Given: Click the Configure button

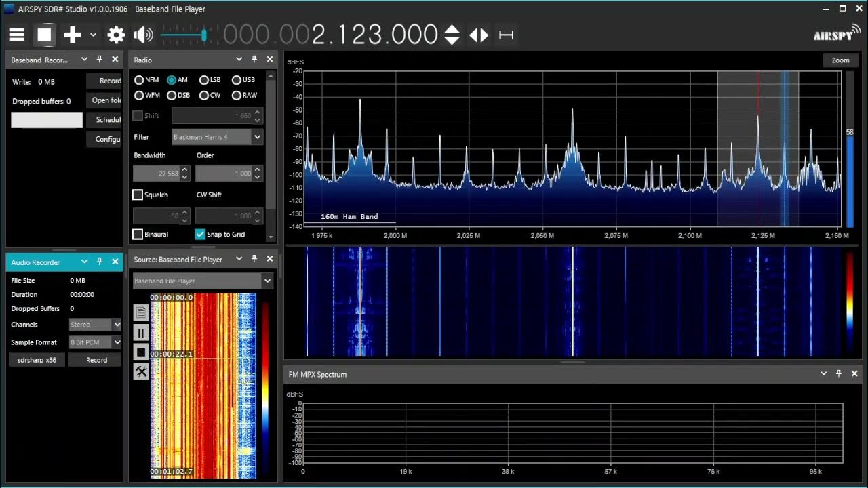Looking at the screenshot, I should click(104, 139).
